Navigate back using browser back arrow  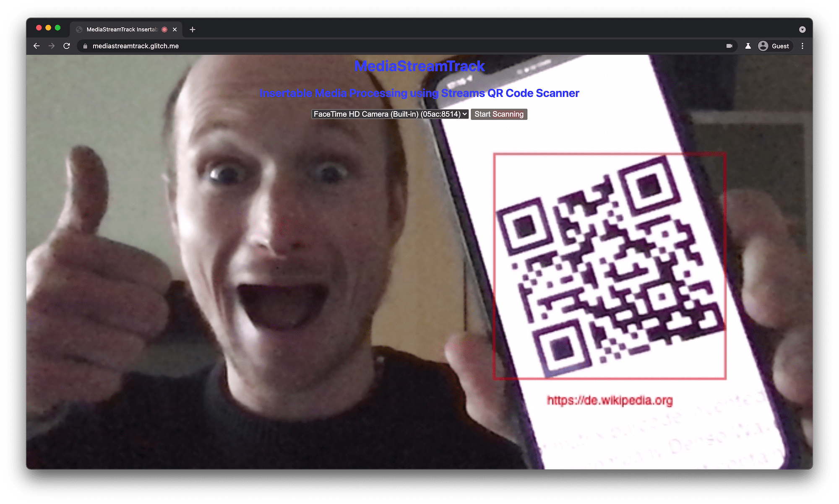(37, 46)
